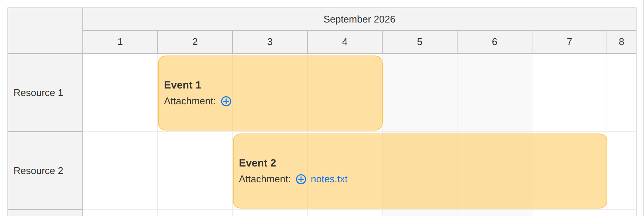Select the Event 2 bar
The width and height of the screenshot is (644, 216).
point(420,171)
